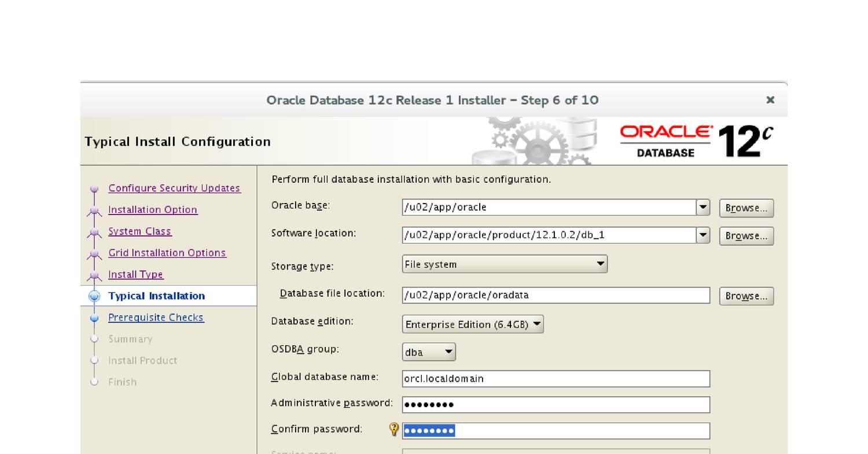
Task: Go to Installation Option step
Action: 153,210
